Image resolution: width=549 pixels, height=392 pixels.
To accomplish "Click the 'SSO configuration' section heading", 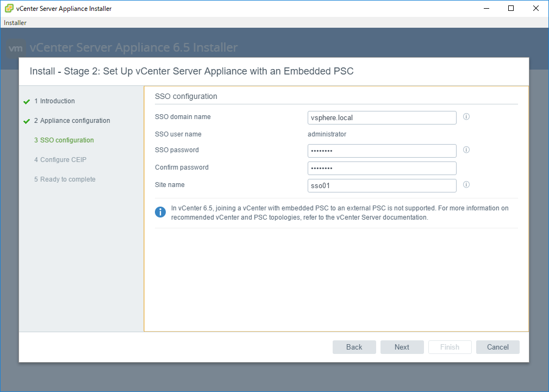I will (x=186, y=96).
